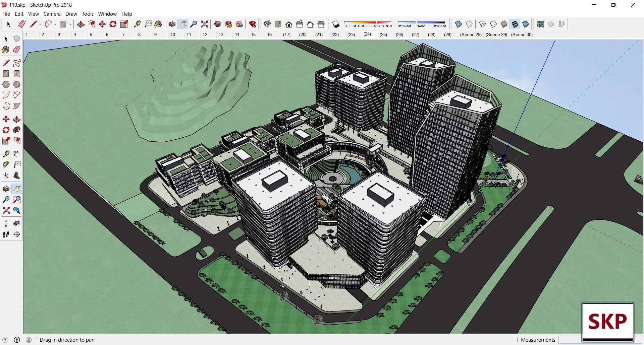
Task: Open the Tools menu
Action: click(x=88, y=14)
